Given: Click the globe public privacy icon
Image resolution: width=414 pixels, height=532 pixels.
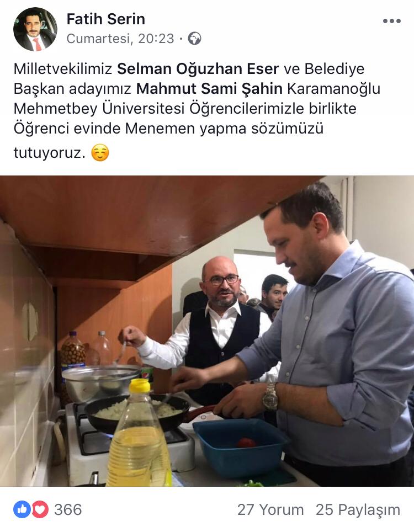Looking at the screenshot, I should [x=194, y=38].
